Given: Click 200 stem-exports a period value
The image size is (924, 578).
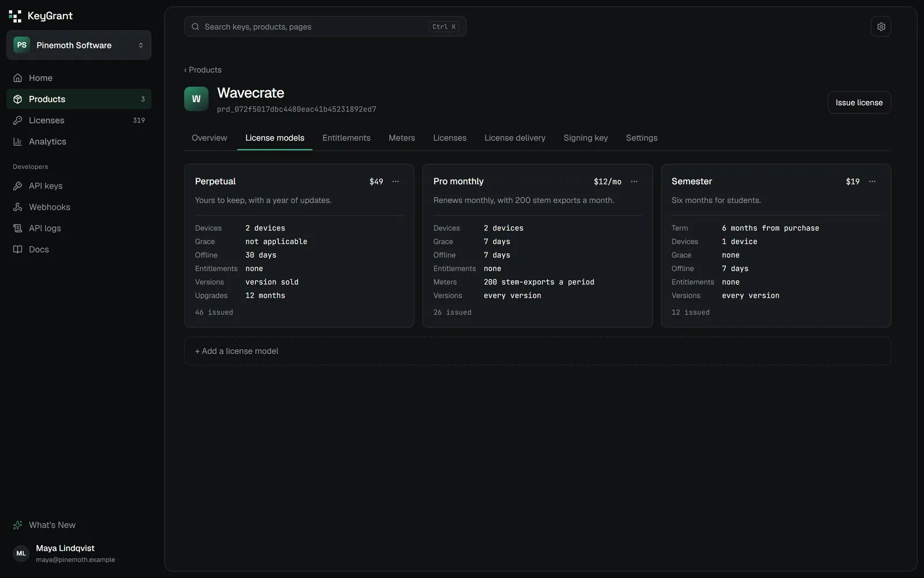Looking at the screenshot, I should 539,282.
